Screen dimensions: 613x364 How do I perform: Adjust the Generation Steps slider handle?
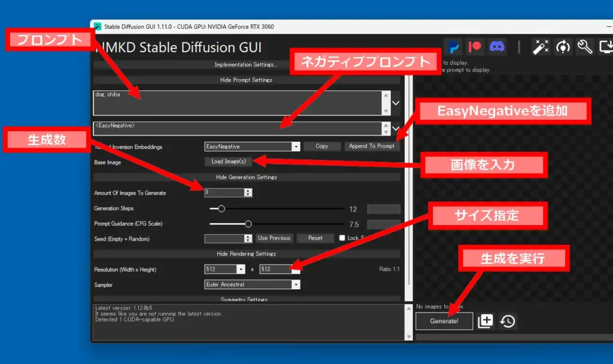click(221, 209)
